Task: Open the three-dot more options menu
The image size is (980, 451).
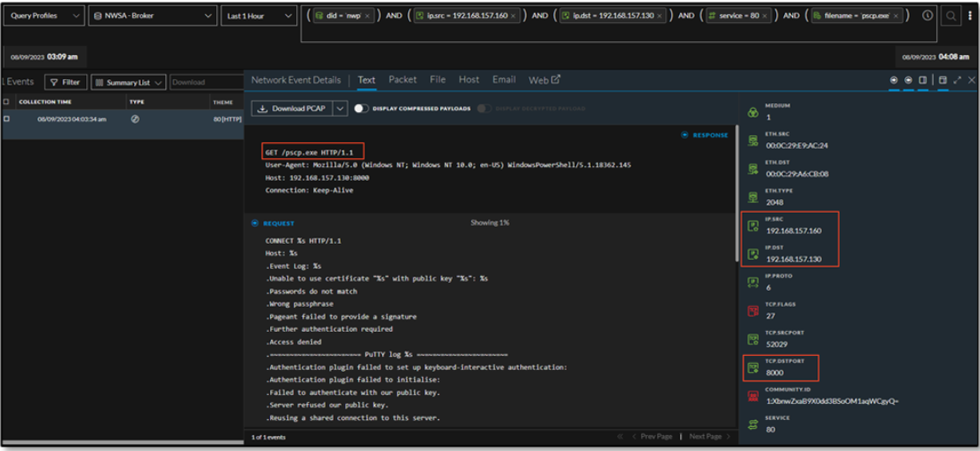Action: pos(970,16)
